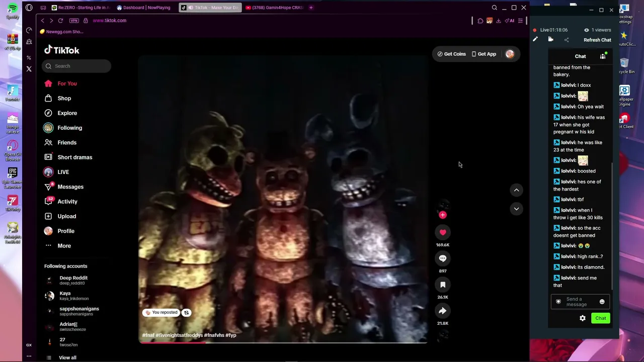Screen dimensions: 644x362
Task: Switch to the Gamin4Hope YouTube tab
Action: (x=275, y=8)
